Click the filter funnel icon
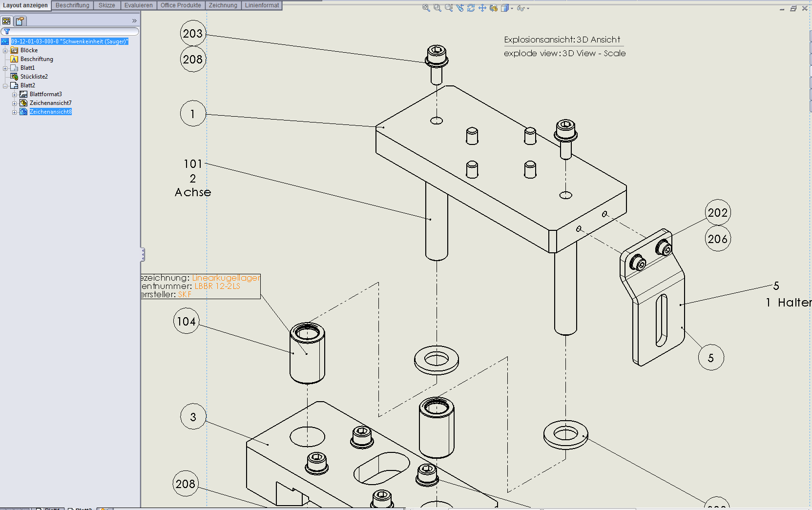The image size is (812, 510). click(7, 32)
